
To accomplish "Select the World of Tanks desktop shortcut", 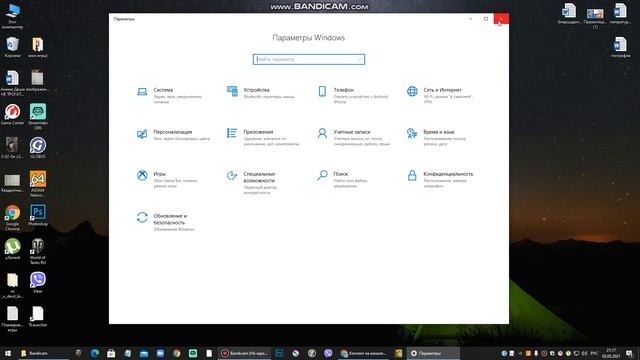I will pyautogui.click(x=38, y=251).
